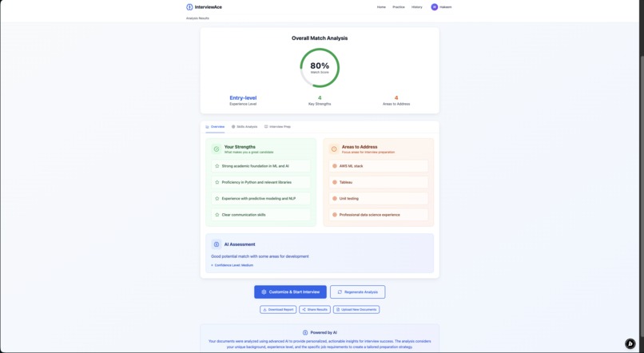Click the chat bubble icon in the corner

[630, 343]
